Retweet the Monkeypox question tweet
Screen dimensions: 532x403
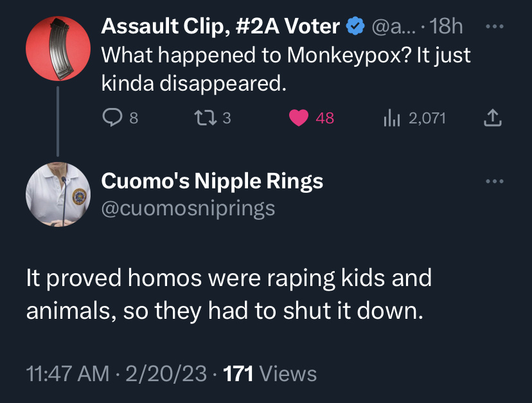pyautogui.click(x=204, y=118)
